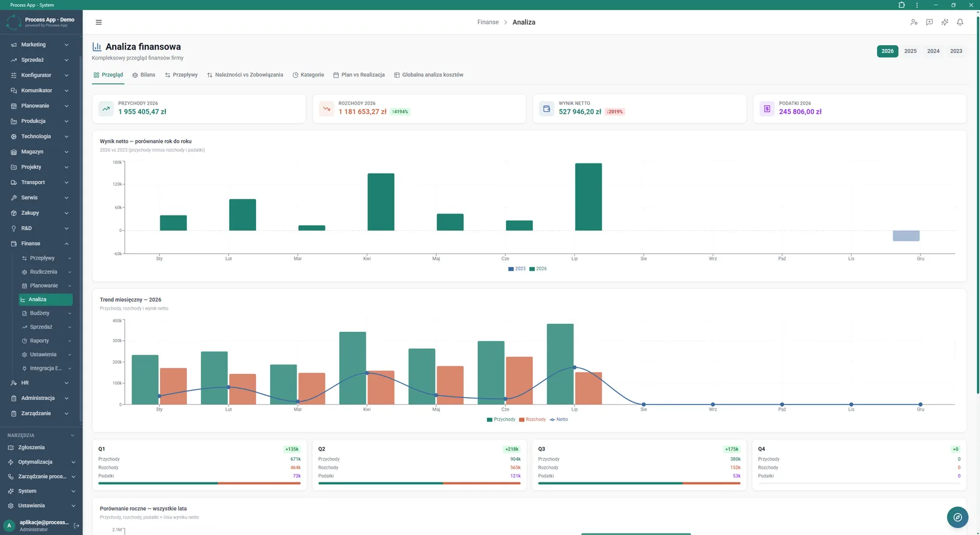The width and height of the screenshot is (980, 535).
Task: Click the Zakupy icon in sidebar
Action: point(13,213)
